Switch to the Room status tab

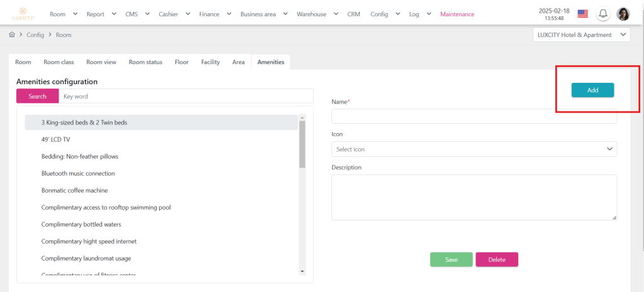[x=145, y=62]
